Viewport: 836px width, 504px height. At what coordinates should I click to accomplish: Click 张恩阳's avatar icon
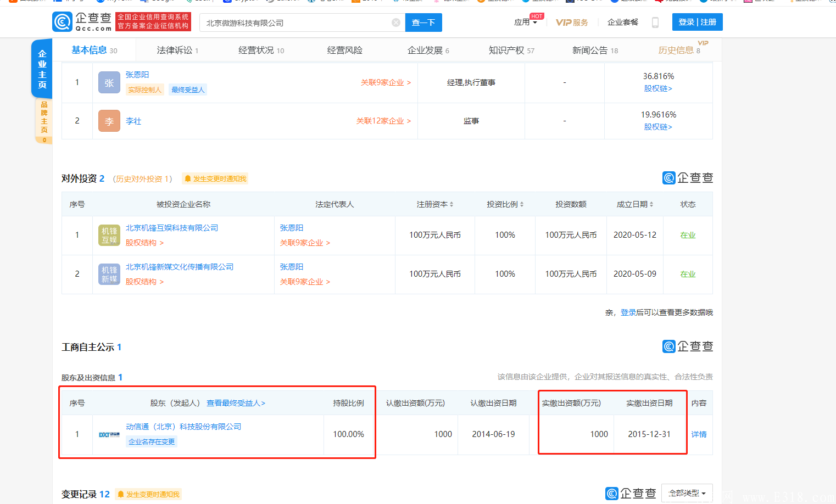[x=109, y=83]
